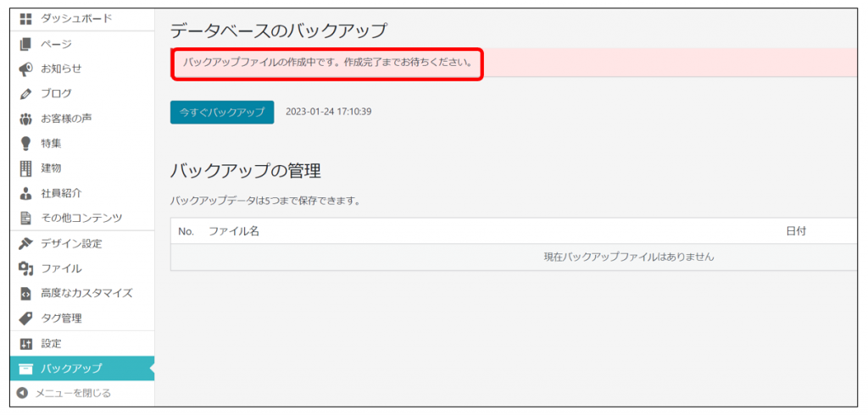Viewport: 868px width, 415px height.
Task: Open the ファイル menu item
Action: click(61, 268)
